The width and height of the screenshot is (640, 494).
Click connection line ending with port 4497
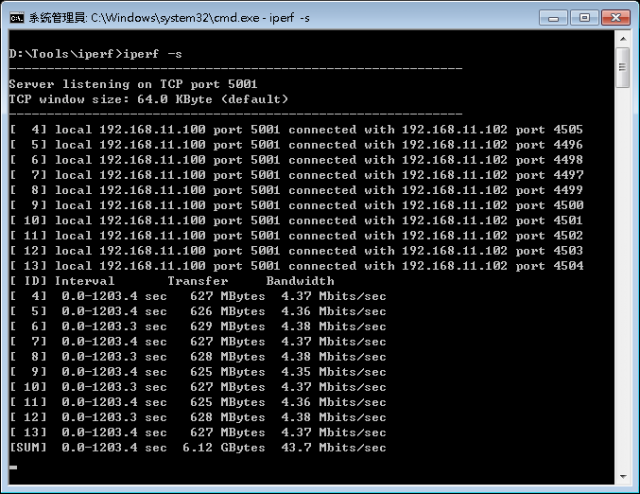coord(296,175)
